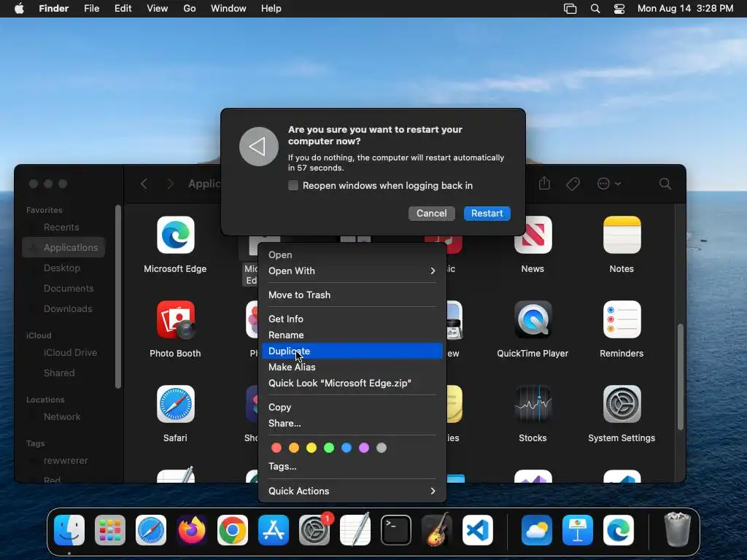Select the Notes app icon
Image resolution: width=747 pixels, height=560 pixels.
click(x=622, y=236)
